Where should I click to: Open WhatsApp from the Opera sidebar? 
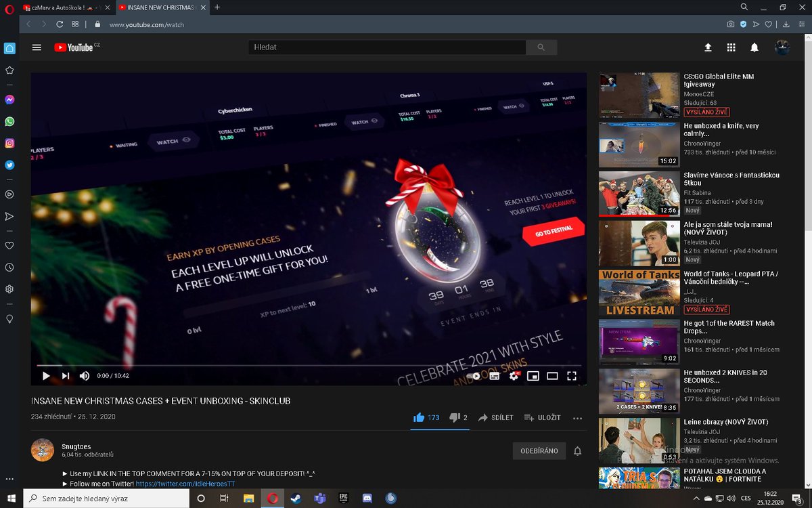(9, 121)
